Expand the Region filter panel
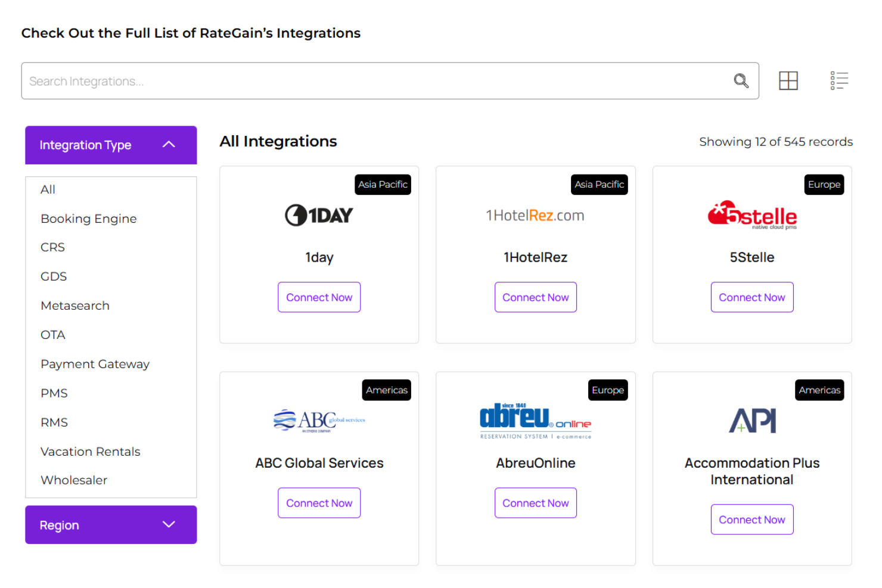The height and width of the screenshot is (588, 882). (111, 525)
